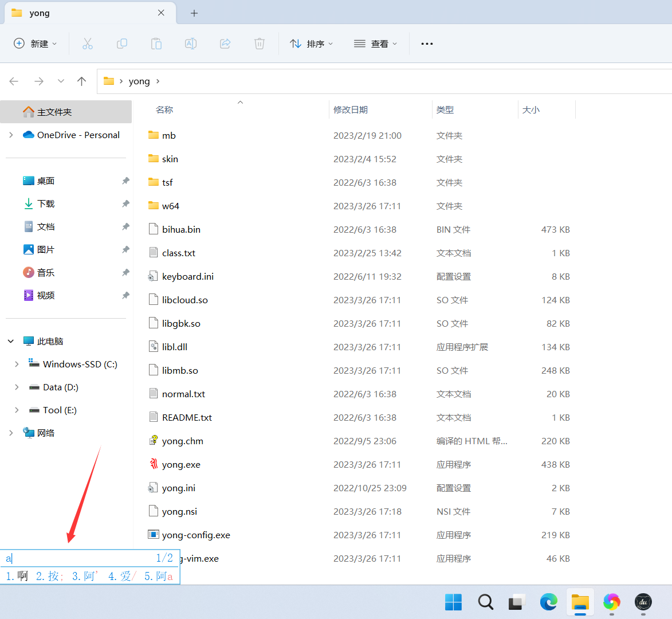The width and height of the screenshot is (672, 619).
Task: Select the yong.nsi file name
Action: (x=179, y=511)
